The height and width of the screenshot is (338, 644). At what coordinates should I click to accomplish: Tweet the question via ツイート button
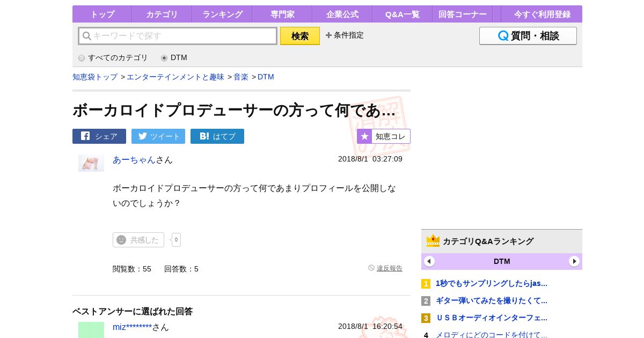[x=158, y=136]
